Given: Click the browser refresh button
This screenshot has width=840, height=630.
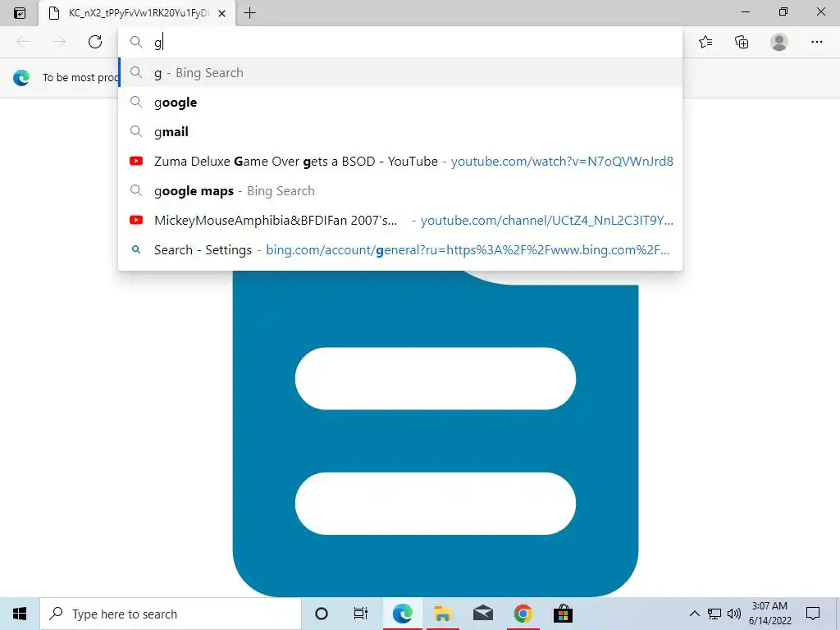Looking at the screenshot, I should coord(95,42).
